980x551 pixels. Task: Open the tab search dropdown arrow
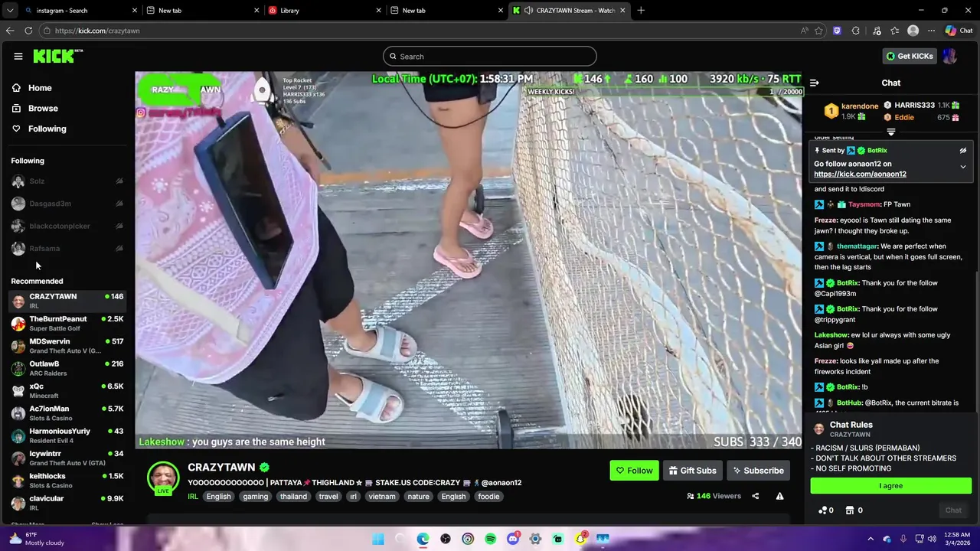(10, 11)
